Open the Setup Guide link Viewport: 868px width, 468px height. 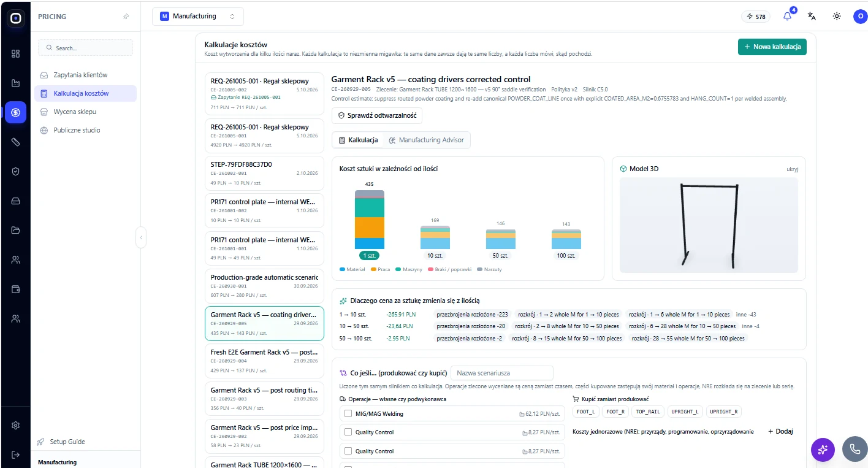click(x=61, y=442)
